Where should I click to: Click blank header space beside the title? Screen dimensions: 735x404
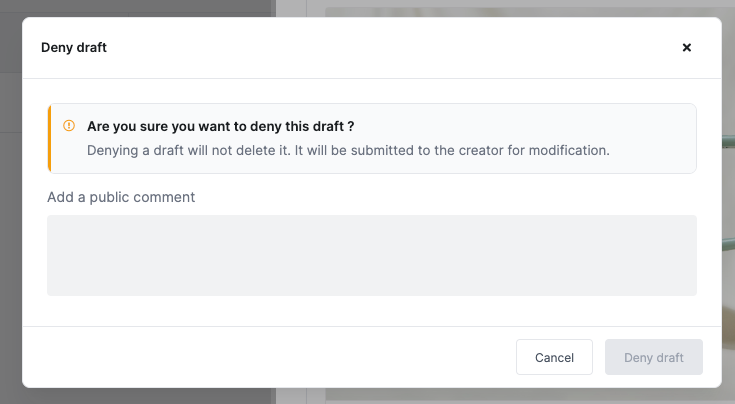pyautogui.click(x=380, y=47)
